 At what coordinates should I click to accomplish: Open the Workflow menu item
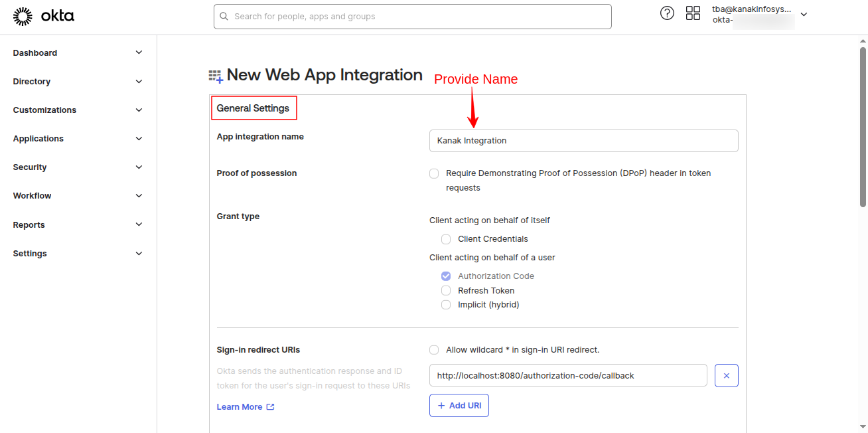(32, 196)
